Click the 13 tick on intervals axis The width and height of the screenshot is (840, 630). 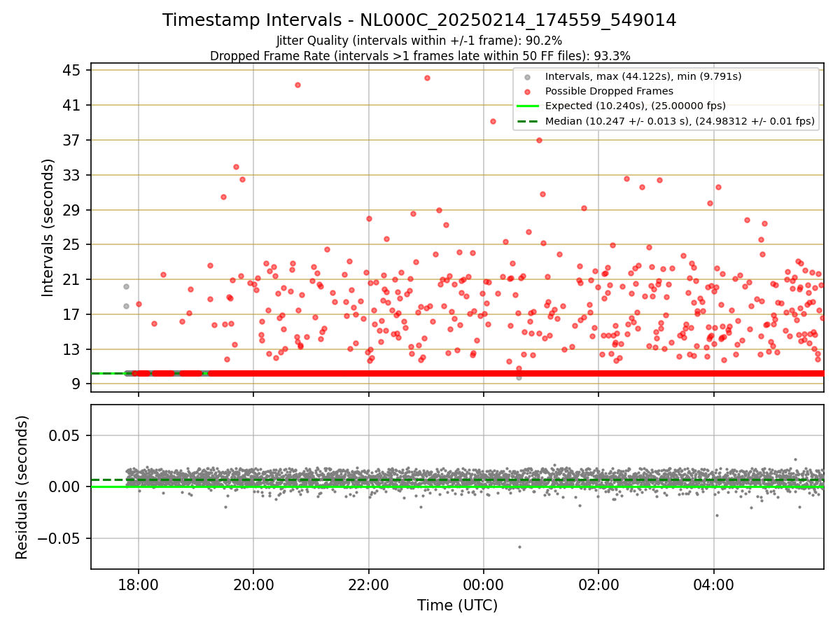pos(73,349)
